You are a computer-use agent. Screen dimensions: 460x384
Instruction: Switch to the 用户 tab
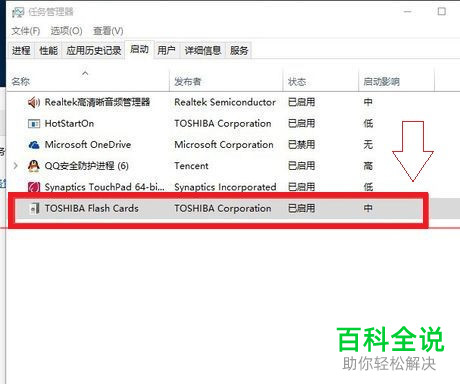pyautogui.click(x=166, y=51)
